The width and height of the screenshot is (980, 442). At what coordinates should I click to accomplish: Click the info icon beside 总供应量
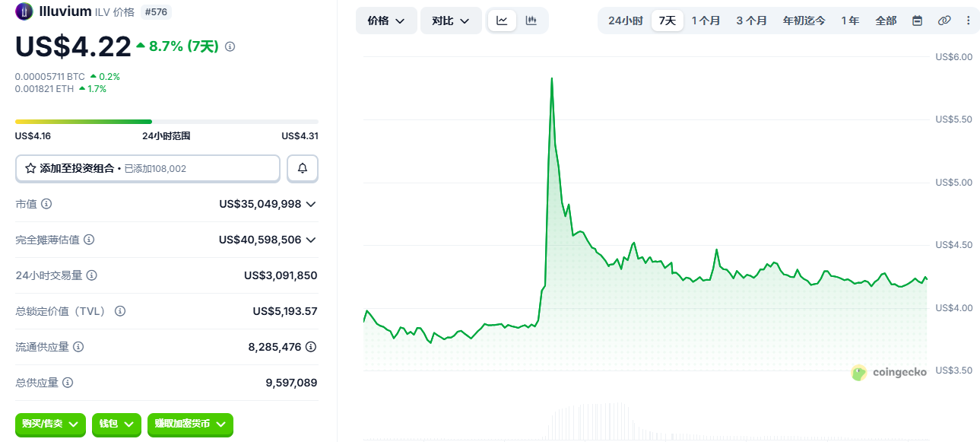coord(68,383)
